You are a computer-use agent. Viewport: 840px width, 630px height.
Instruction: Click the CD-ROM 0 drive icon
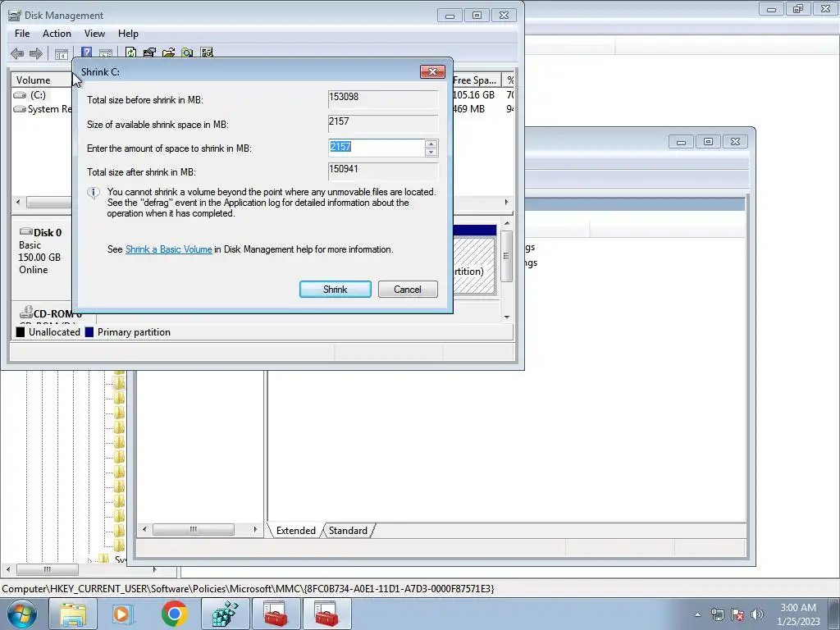[25, 312]
